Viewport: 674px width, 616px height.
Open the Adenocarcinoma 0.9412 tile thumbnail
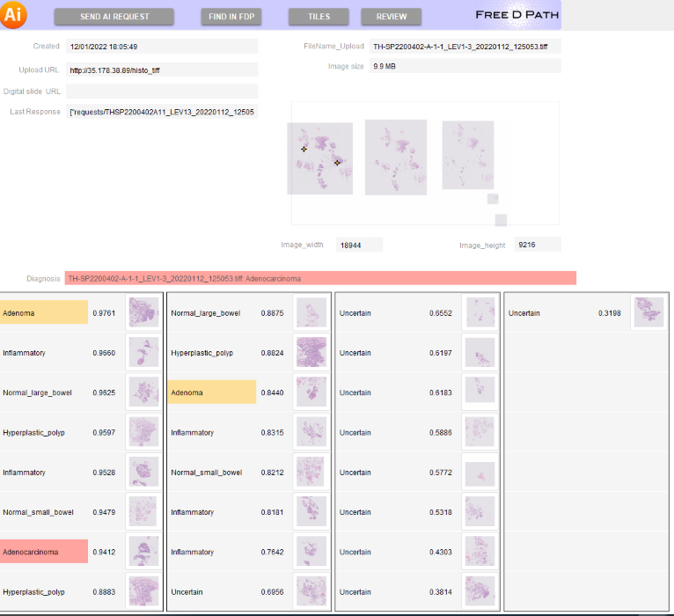click(142, 552)
